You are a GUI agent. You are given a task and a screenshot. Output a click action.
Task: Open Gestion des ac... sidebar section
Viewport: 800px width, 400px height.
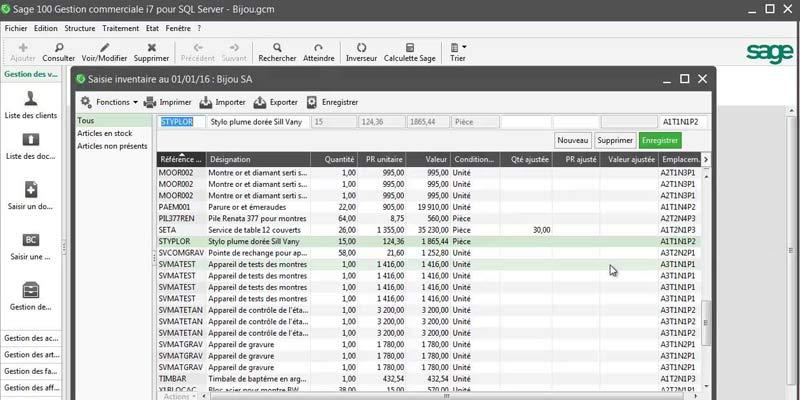pos(31,338)
